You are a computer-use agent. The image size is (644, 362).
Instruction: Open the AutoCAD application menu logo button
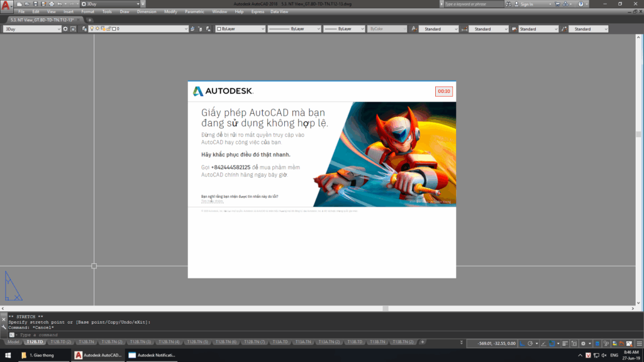pyautogui.click(x=7, y=6)
